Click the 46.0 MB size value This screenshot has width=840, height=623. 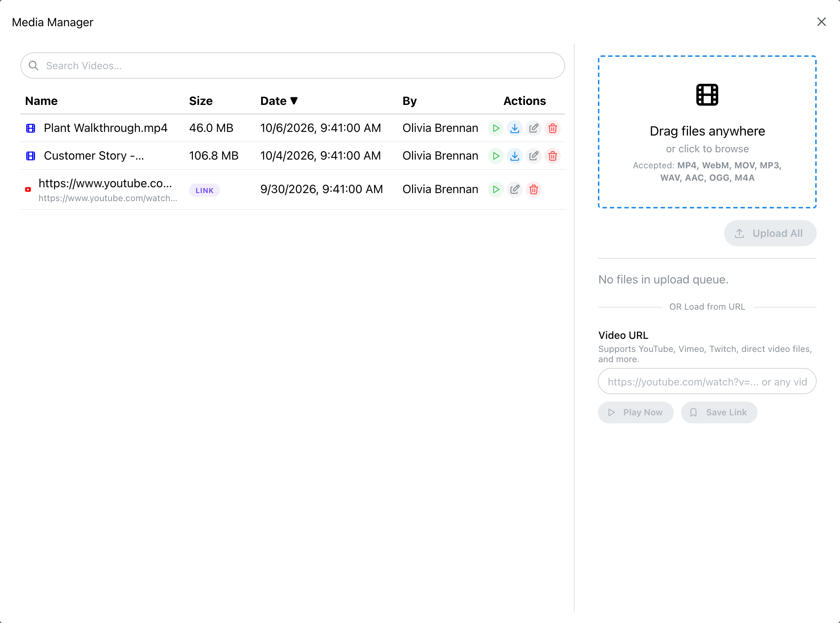pos(211,128)
